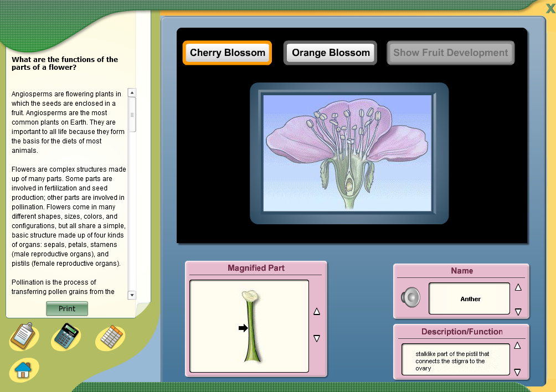Go to the home screen icon
The image size is (556, 392).
23,370
